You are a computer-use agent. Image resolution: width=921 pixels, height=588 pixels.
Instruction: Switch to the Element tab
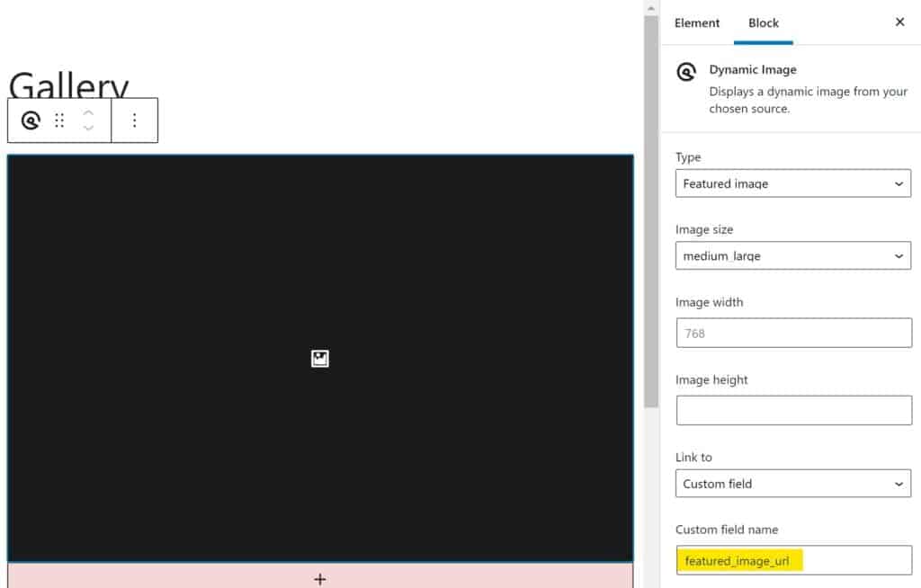(x=697, y=22)
